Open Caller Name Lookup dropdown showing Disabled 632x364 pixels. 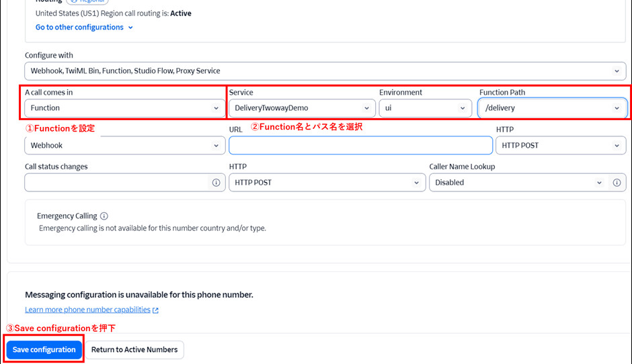coord(518,183)
